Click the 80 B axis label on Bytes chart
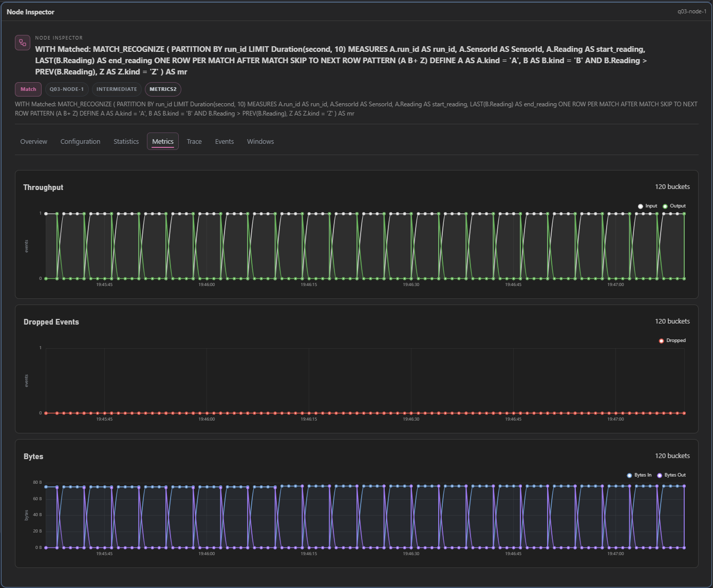Screen dimensions: 713x588 [37, 483]
